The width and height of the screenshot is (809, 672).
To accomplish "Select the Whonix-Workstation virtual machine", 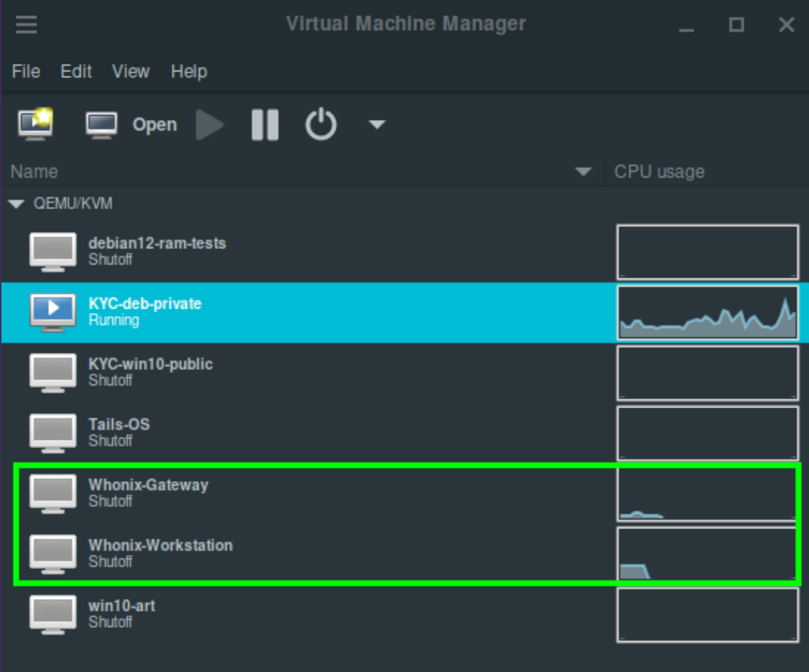I will [x=404, y=554].
